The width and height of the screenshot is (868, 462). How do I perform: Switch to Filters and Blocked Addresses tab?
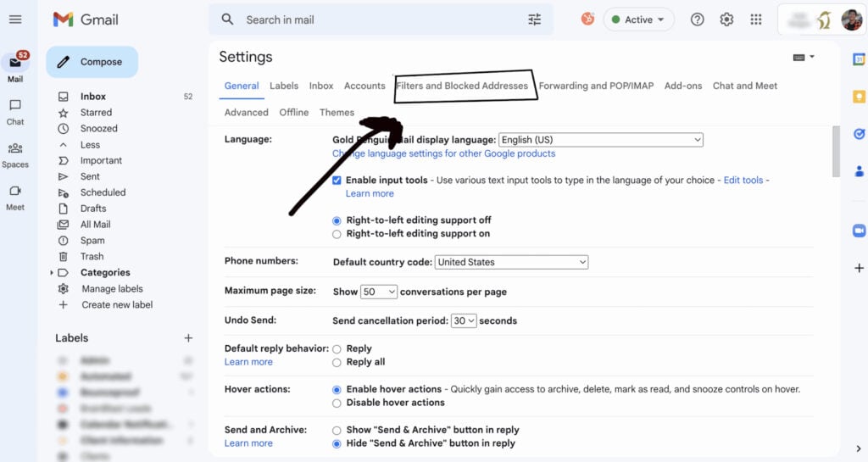click(462, 86)
